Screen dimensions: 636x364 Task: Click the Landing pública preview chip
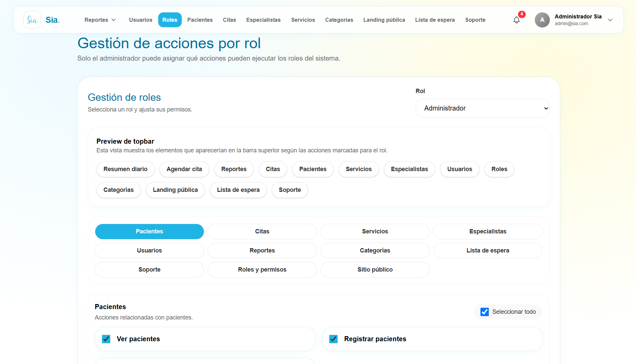pos(175,190)
